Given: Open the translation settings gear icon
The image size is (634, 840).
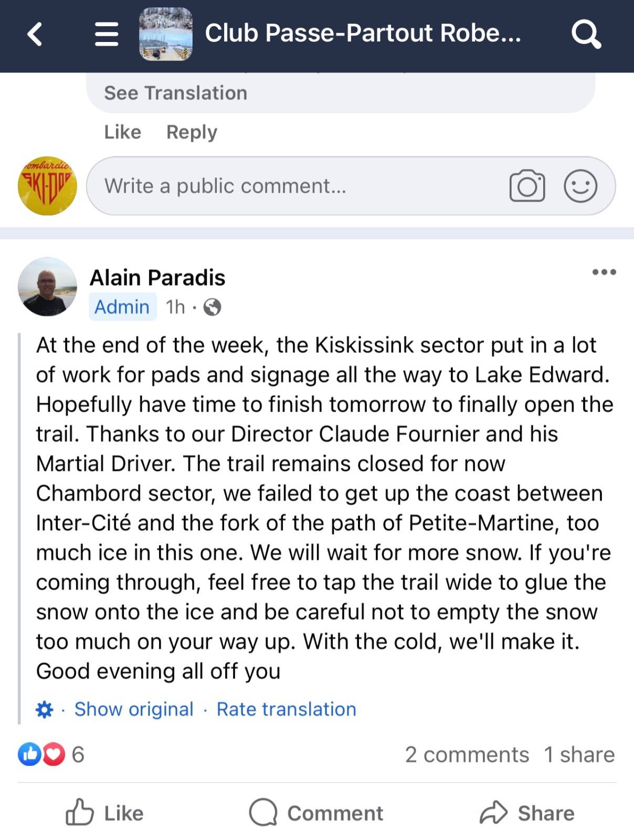Looking at the screenshot, I should coord(45,709).
